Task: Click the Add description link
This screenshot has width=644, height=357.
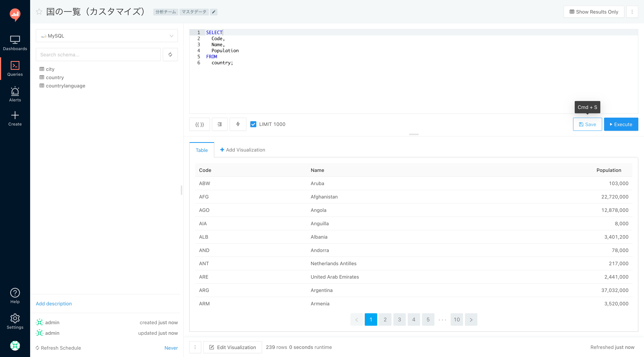Action: click(x=54, y=303)
